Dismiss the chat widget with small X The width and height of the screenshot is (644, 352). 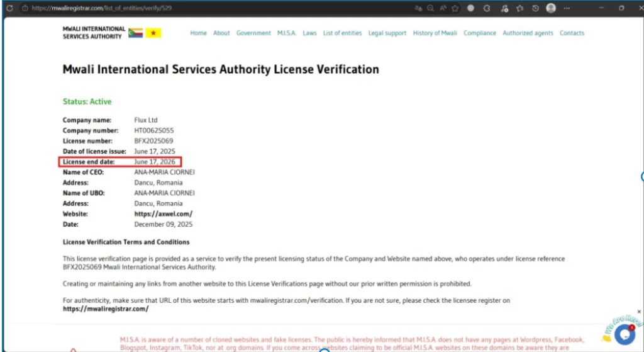click(x=639, y=312)
